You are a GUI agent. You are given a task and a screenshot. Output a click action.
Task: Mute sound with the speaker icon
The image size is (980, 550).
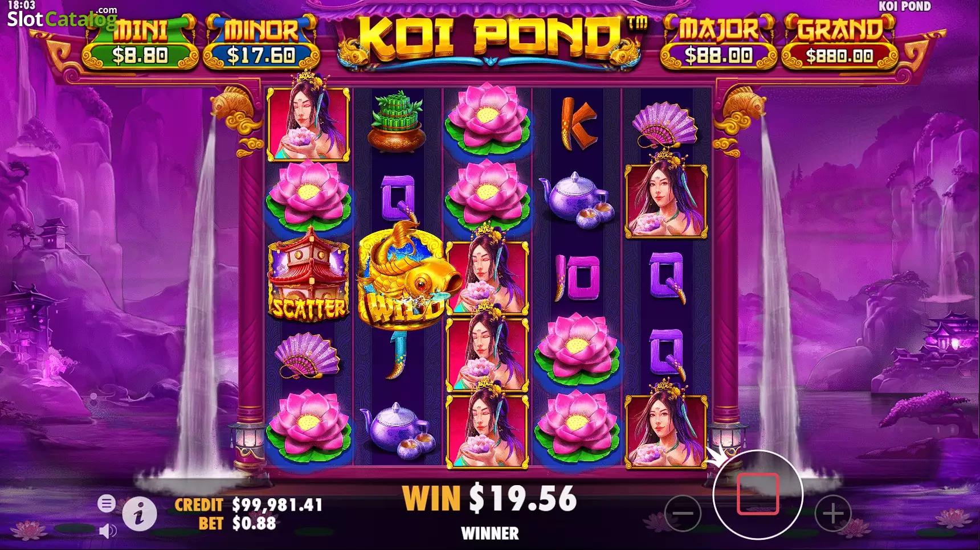tap(107, 531)
